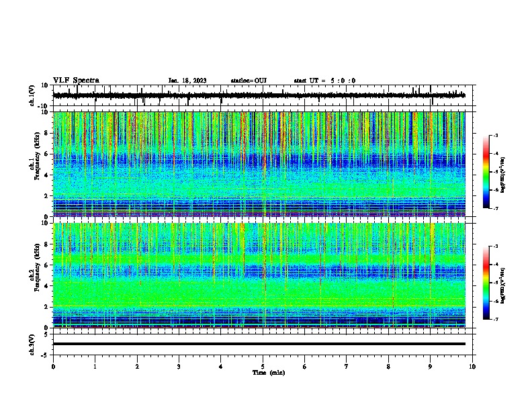Image resolution: width=532 pixels, height=411 pixels.
Task: Click the time axis tick label '9'
Action: pos(430,367)
